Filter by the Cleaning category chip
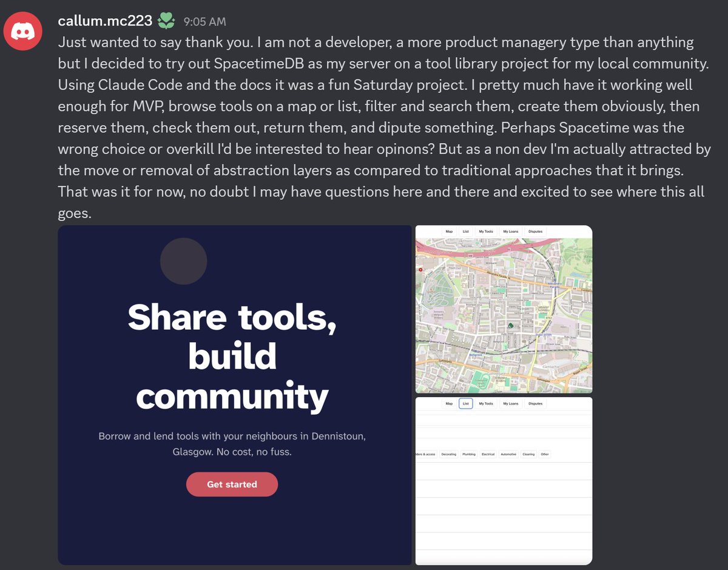Image resolution: width=728 pixels, height=570 pixels. coord(528,454)
